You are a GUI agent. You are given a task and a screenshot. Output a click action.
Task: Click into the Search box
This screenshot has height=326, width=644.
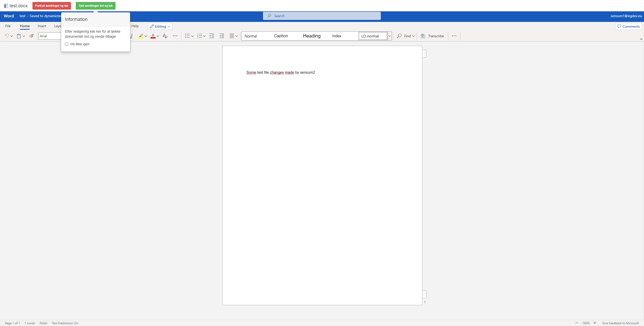(322, 16)
